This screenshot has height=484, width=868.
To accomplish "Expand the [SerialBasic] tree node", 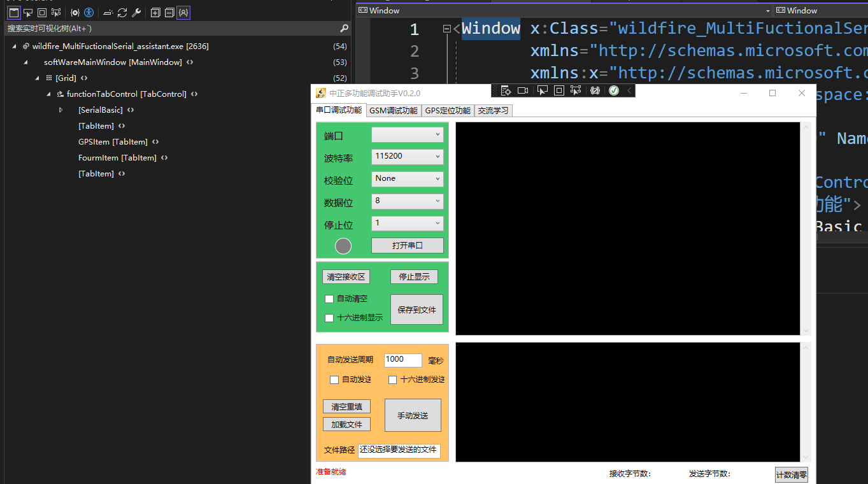I will pyautogui.click(x=60, y=110).
